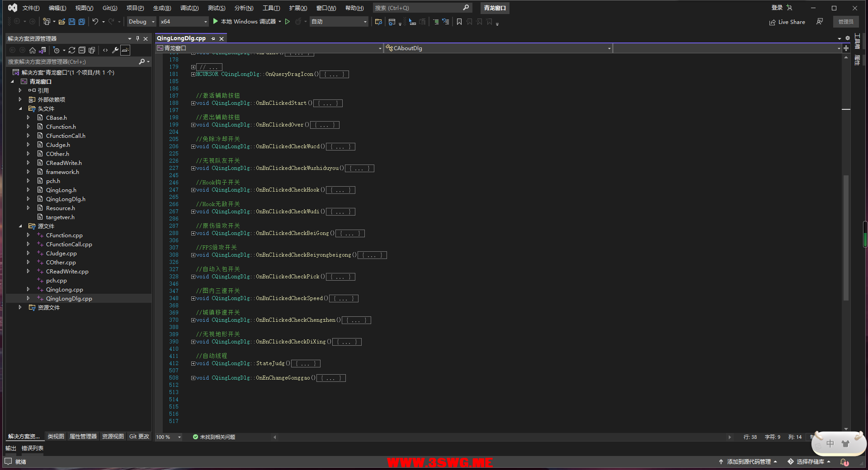Toggle Show All Files icon in Solution Explorer
Viewport: 868px width, 470px height.
92,50
